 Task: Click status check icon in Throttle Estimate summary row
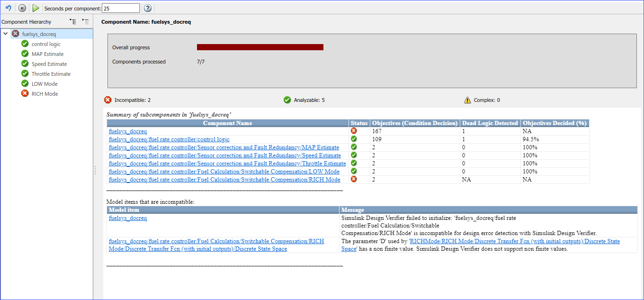[x=354, y=163]
